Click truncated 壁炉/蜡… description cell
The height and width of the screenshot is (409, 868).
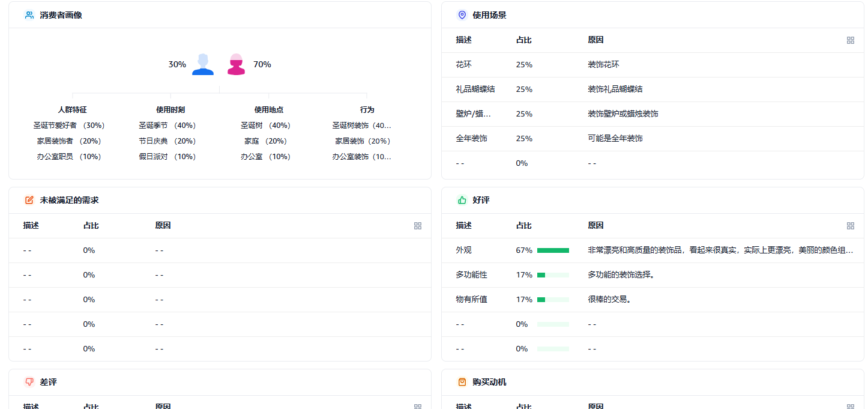pos(474,114)
